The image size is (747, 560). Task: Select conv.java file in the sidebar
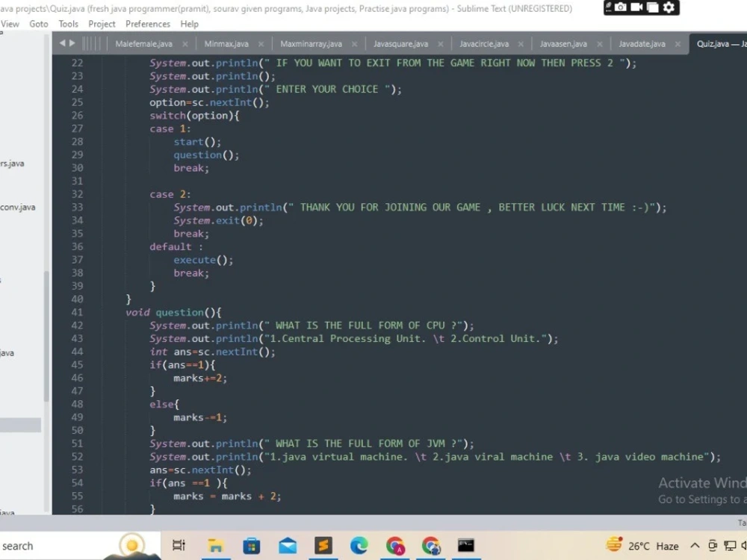tap(18, 207)
